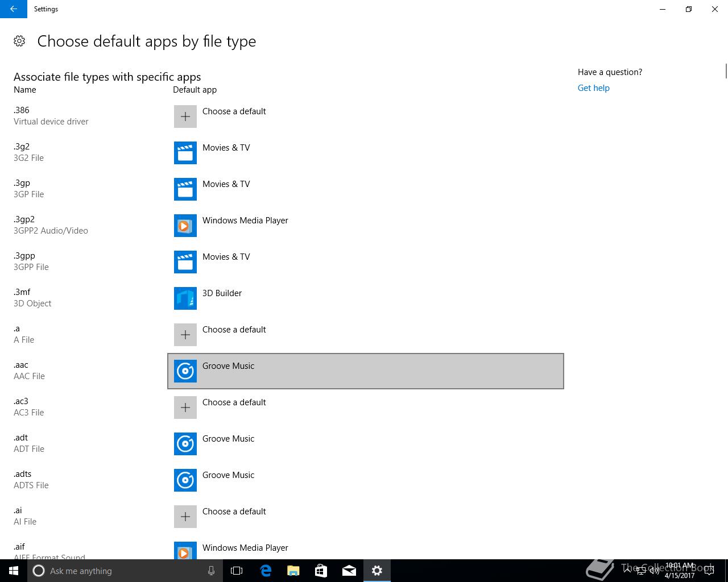Click Groove Music icon for .adt

[x=185, y=444]
